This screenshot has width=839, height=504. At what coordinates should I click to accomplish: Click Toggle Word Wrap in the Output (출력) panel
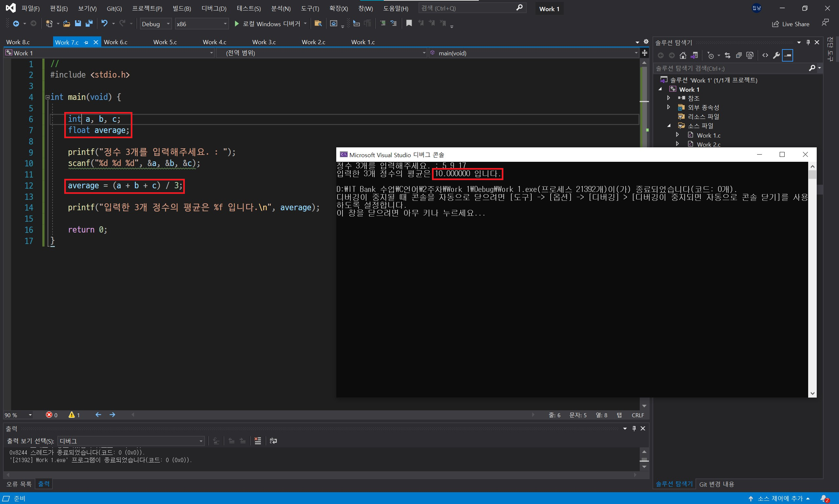[273, 441]
